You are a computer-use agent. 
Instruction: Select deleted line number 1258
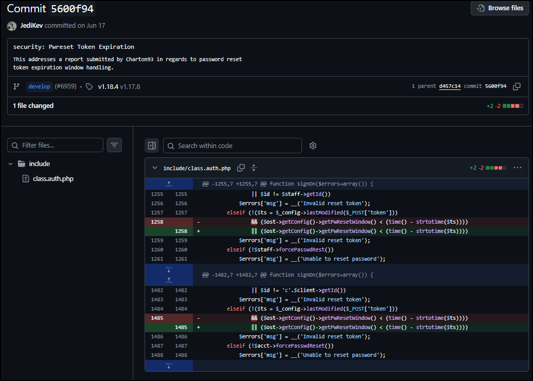[x=157, y=222]
